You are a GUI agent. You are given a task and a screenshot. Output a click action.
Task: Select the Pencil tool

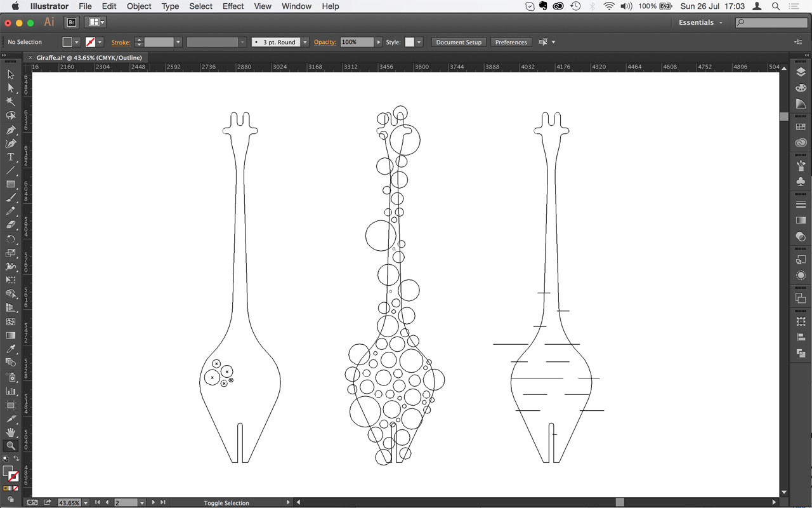pos(11,211)
